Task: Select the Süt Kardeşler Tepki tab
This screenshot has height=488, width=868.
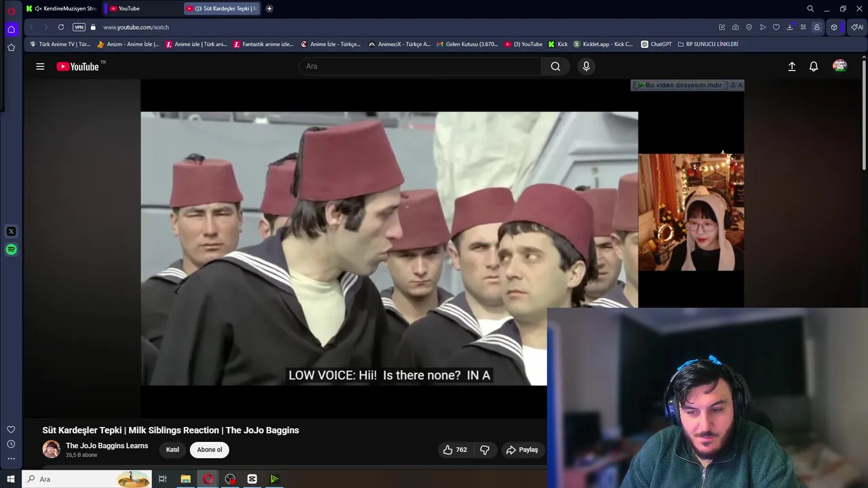Action: pos(222,9)
